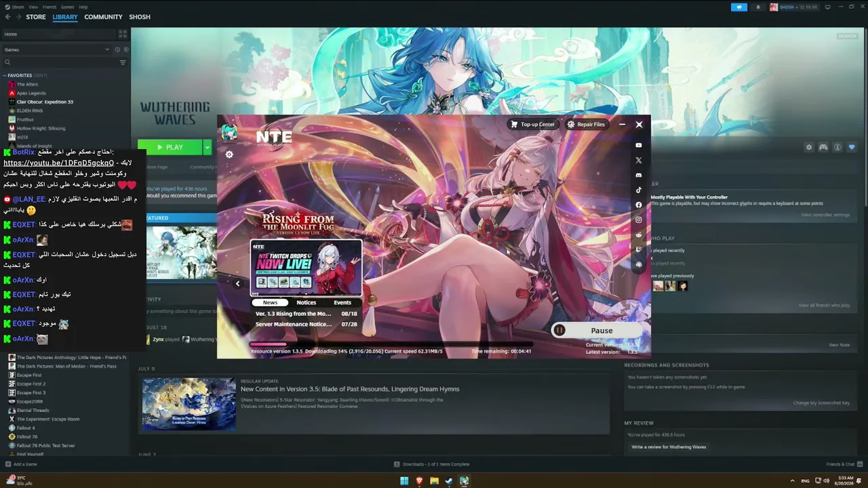Viewport: 868px width, 488px height.
Task: Toggle recent-activity sort clock icon in library
Action: pos(117,49)
